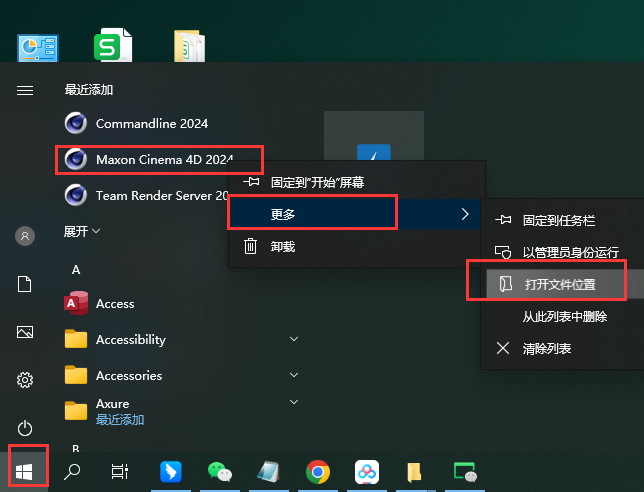Open Task View on the taskbar

(120, 472)
